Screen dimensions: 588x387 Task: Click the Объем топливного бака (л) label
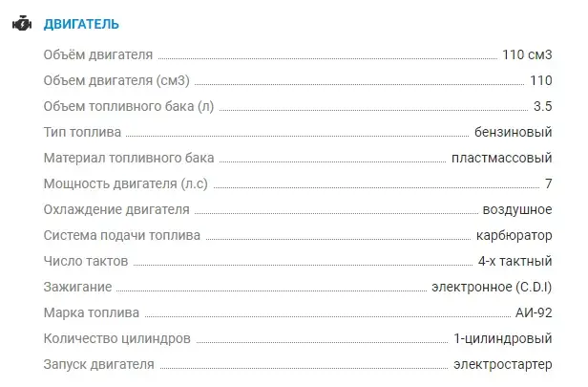click(129, 107)
